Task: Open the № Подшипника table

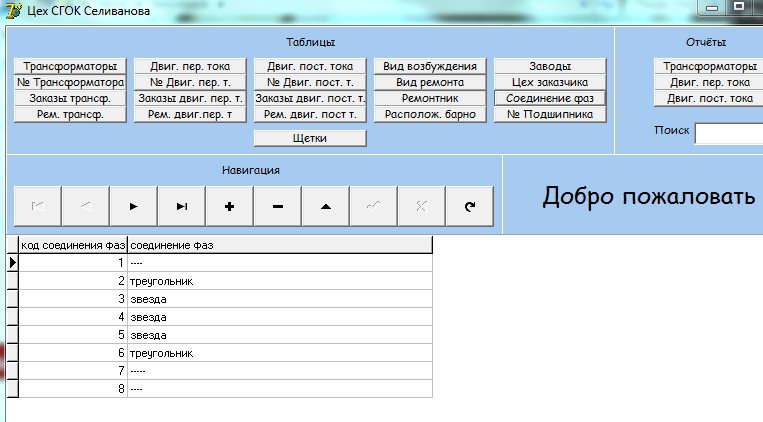Action: point(550,114)
